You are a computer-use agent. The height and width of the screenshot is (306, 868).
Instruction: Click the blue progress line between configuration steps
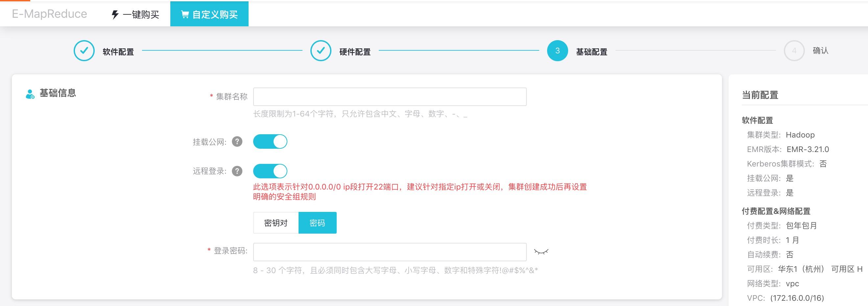pos(222,50)
